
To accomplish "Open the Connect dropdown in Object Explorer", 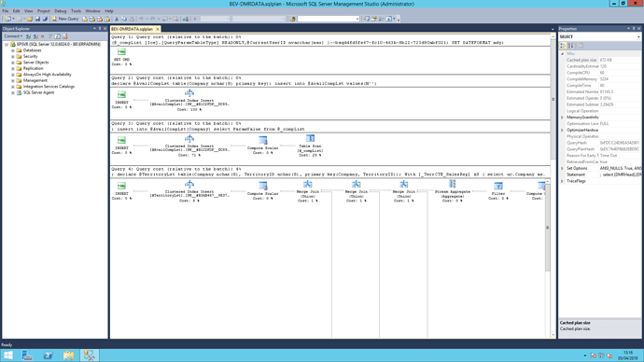I will [x=13, y=36].
